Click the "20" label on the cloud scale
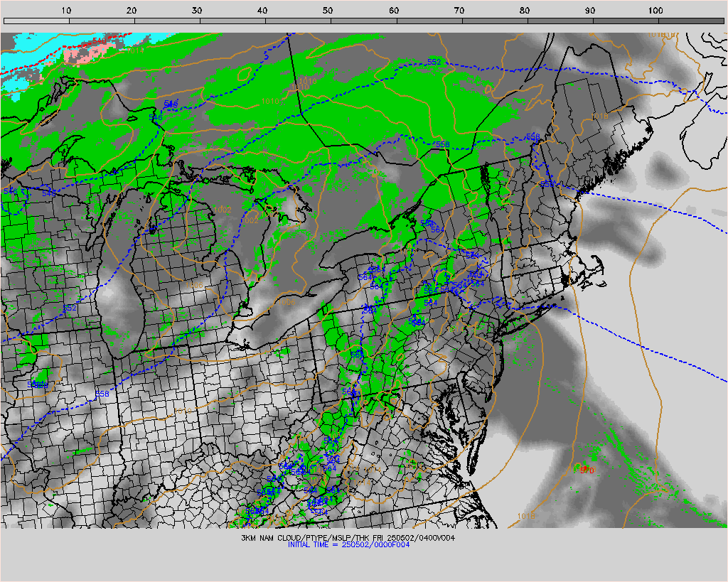Screen dimensions: 728x582 coord(132,10)
